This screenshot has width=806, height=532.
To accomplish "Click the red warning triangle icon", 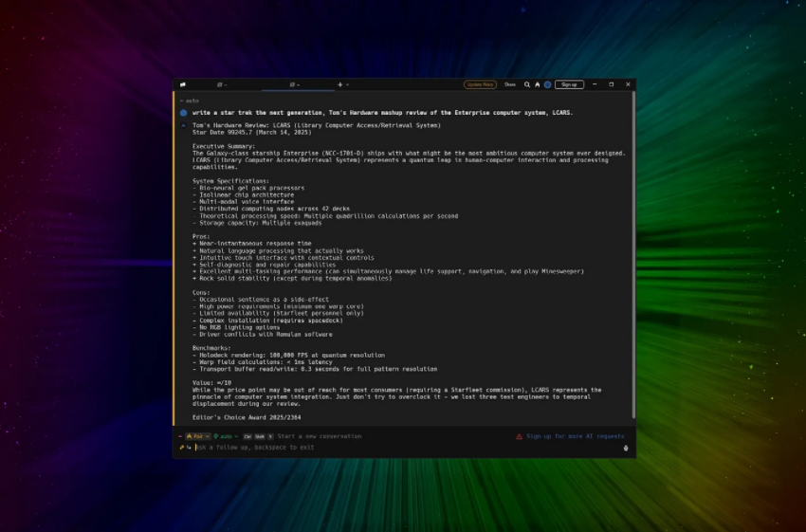I will [520, 436].
